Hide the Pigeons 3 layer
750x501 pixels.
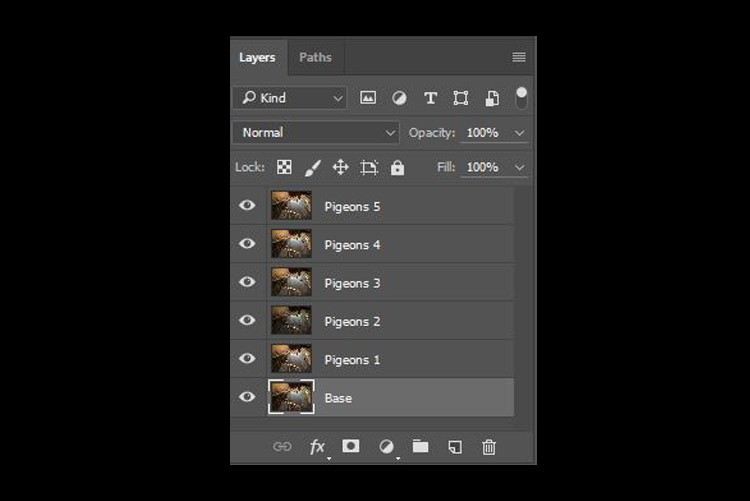tap(247, 282)
